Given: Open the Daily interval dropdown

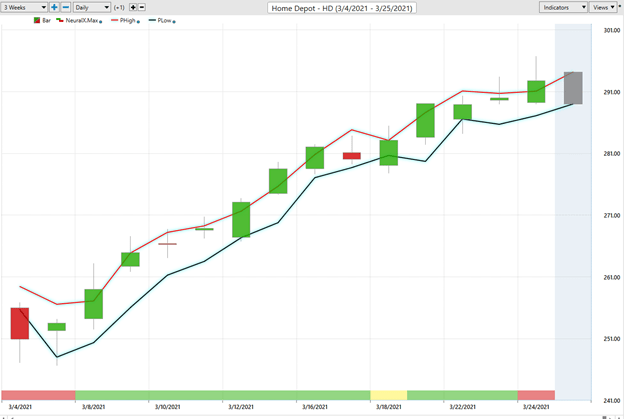Looking at the screenshot, I should 92,7.
